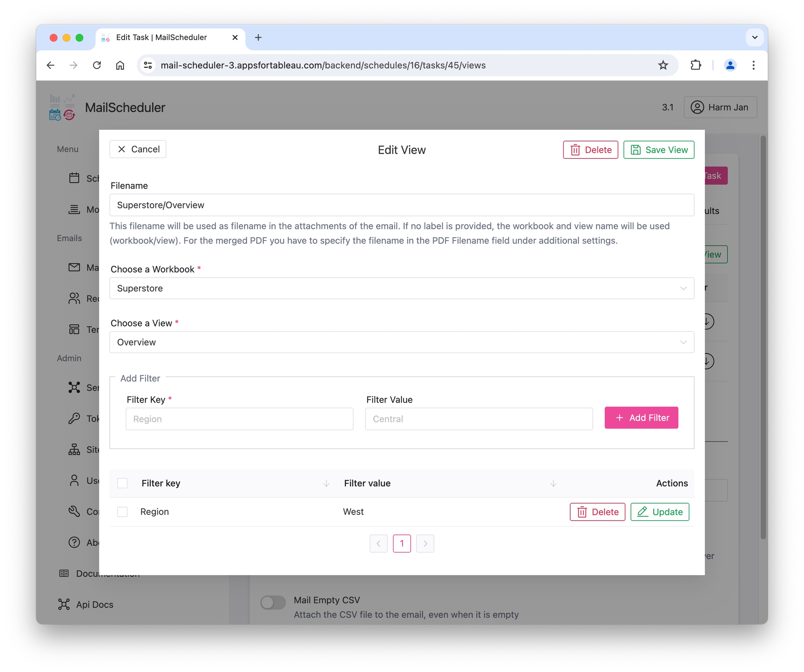Open the Choose a View dropdown
Viewport: 804px width, 672px height.
point(401,342)
